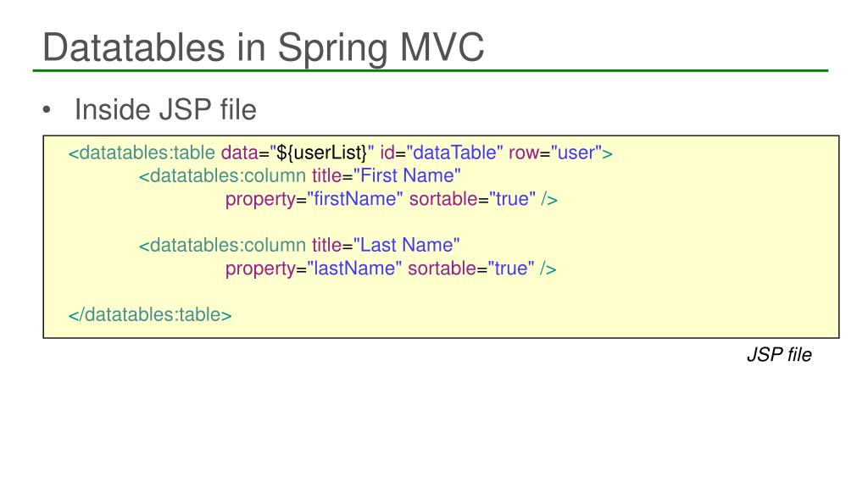Select the "Inside JSP file" bullet text
868x488 pixels.
[x=165, y=109]
